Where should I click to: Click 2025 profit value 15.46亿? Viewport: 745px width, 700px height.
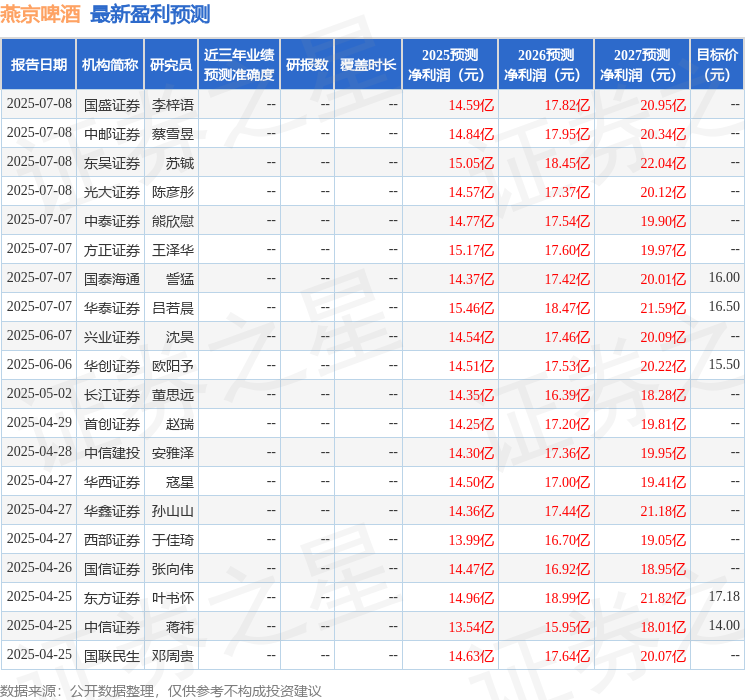tap(471, 308)
